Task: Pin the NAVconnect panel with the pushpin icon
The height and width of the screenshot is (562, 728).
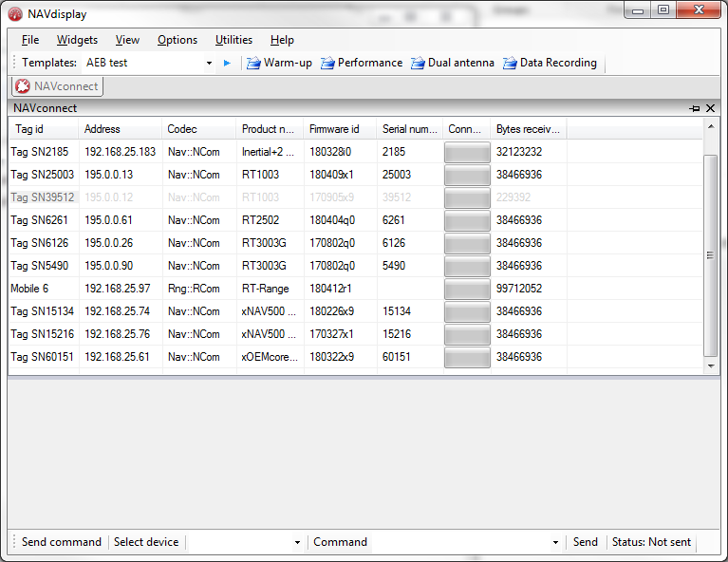Action: (x=695, y=108)
